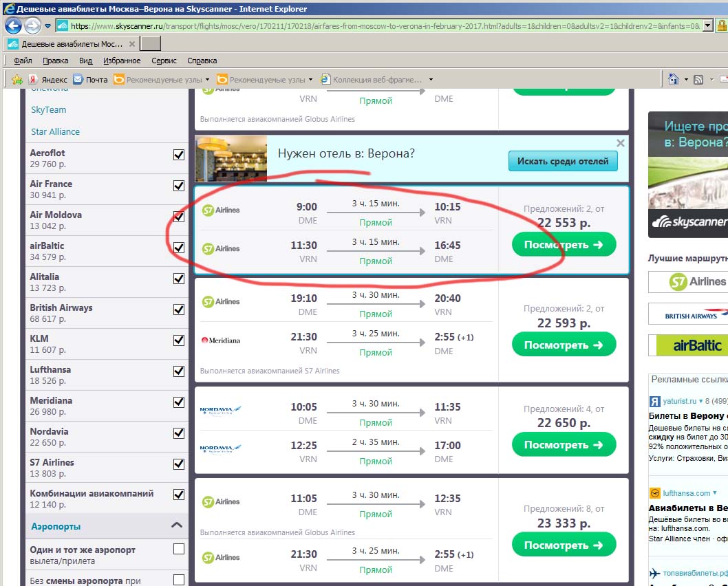Click Посмотреть for the 22 650 р. offer

point(564,444)
